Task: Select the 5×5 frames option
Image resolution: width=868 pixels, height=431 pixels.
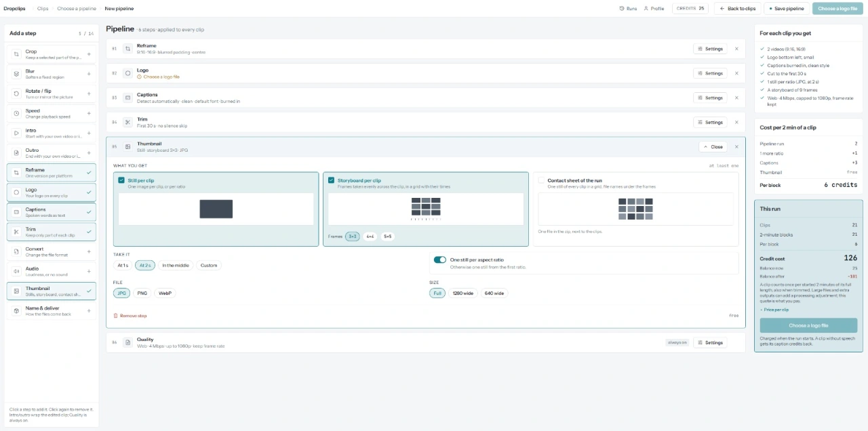Action: [387, 237]
